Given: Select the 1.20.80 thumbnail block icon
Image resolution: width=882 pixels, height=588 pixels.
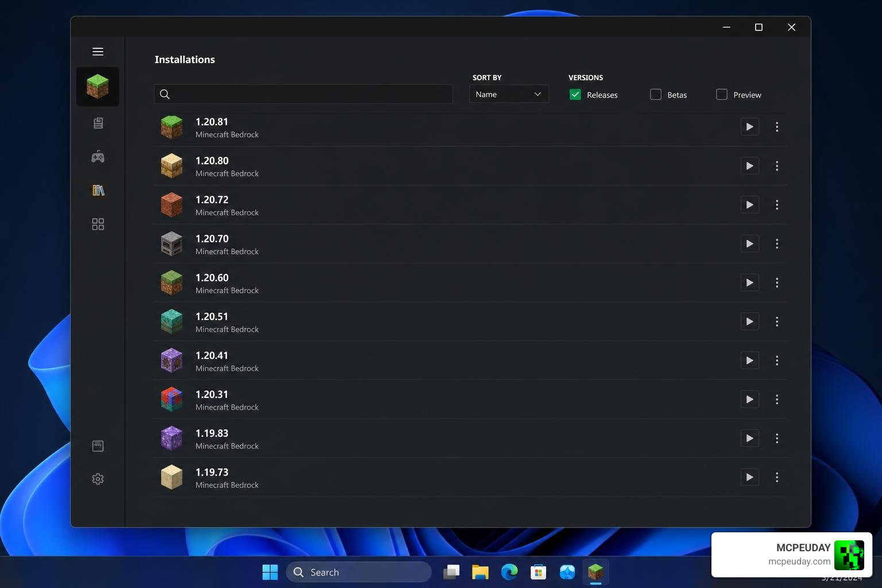Looking at the screenshot, I should pos(172,167).
